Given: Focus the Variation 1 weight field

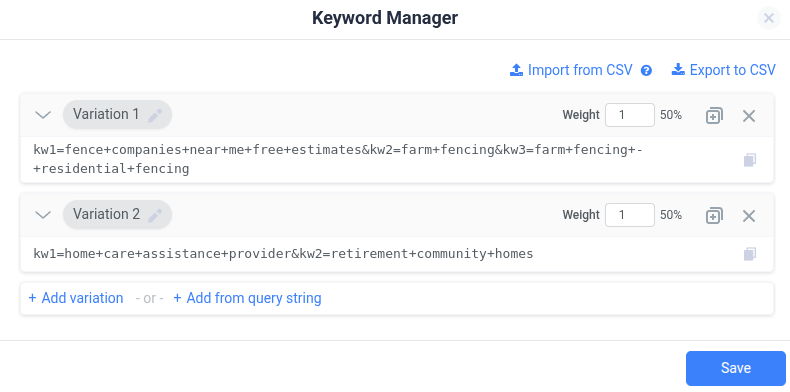Looking at the screenshot, I should tap(630, 115).
